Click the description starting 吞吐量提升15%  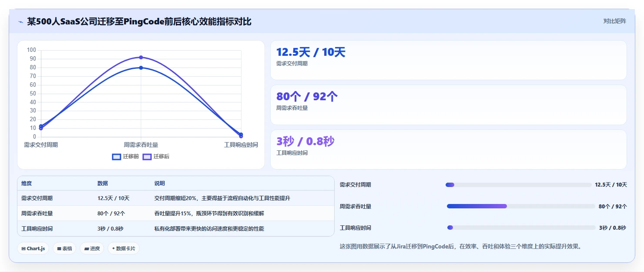pyautogui.click(x=209, y=214)
